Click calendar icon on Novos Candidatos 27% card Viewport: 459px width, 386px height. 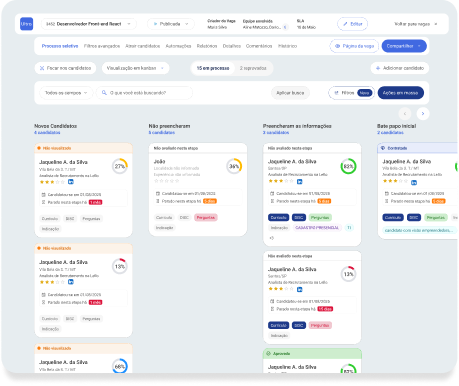coord(43,194)
